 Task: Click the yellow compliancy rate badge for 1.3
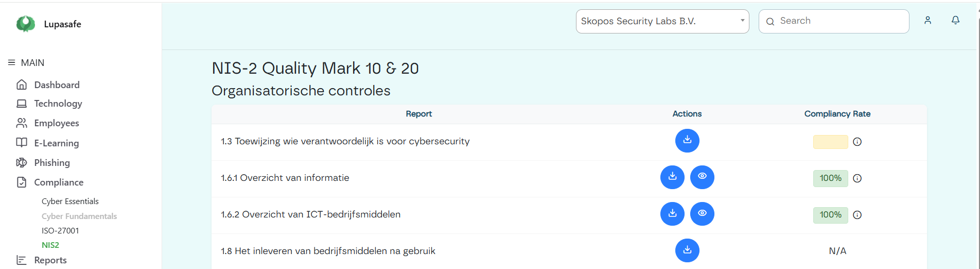point(830,142)
